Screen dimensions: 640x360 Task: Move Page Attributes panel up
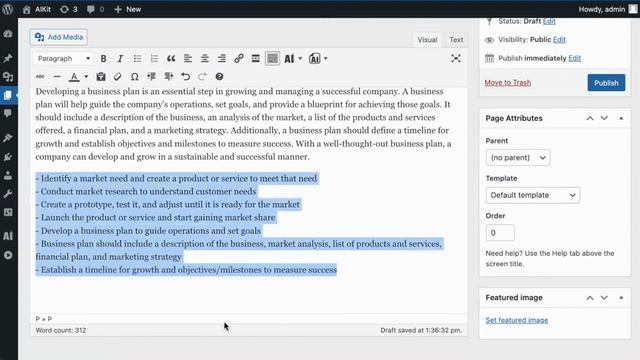click(590, 118)
